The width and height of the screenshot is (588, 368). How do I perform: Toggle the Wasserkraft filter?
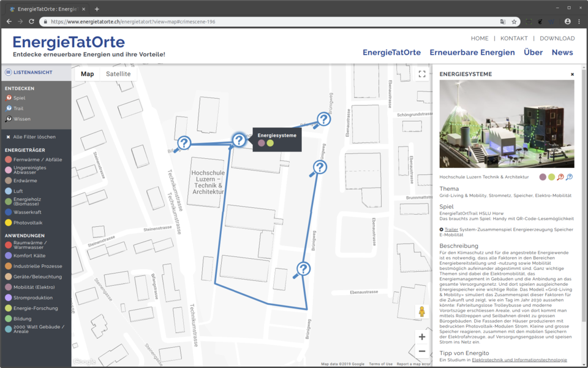(23, 212)
